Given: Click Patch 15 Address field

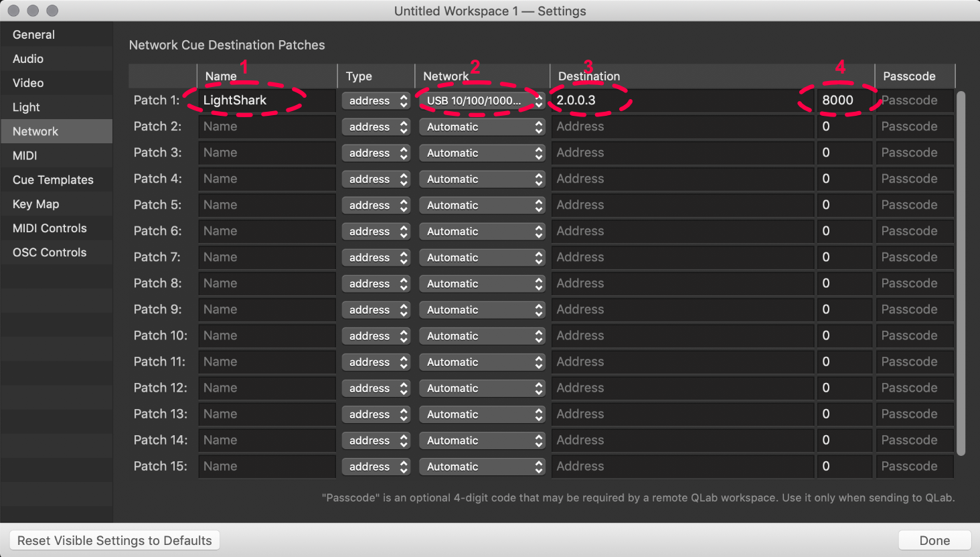Looking at the screenshot, I should pyautogui.click(x=683, y=466).
